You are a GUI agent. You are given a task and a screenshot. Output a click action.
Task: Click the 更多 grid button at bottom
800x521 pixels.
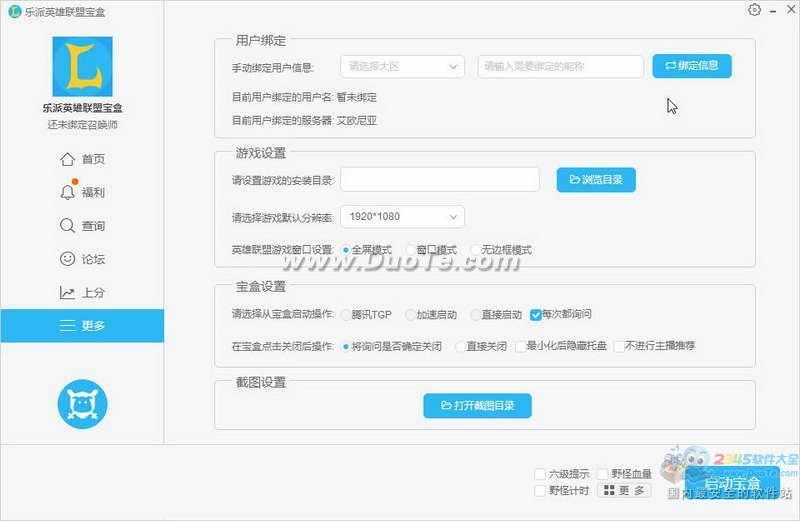[x=623, y=491]
